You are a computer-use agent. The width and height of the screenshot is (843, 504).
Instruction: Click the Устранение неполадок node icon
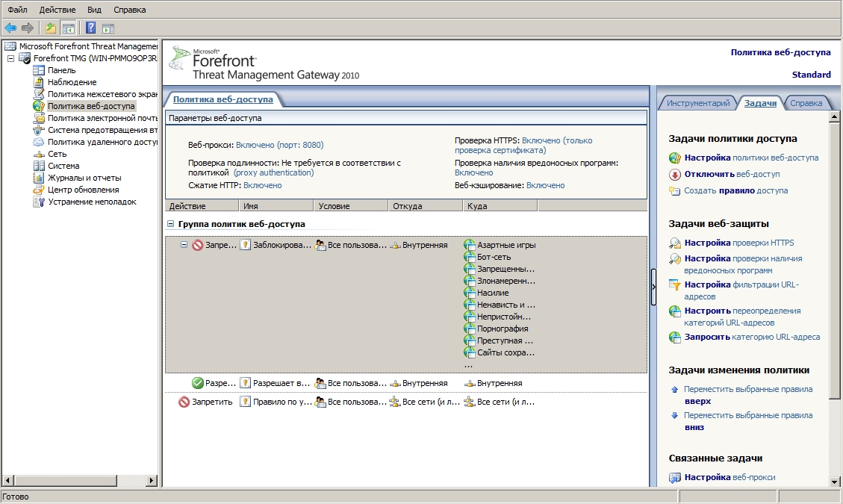pyautogui.click(x=39, y=202)
